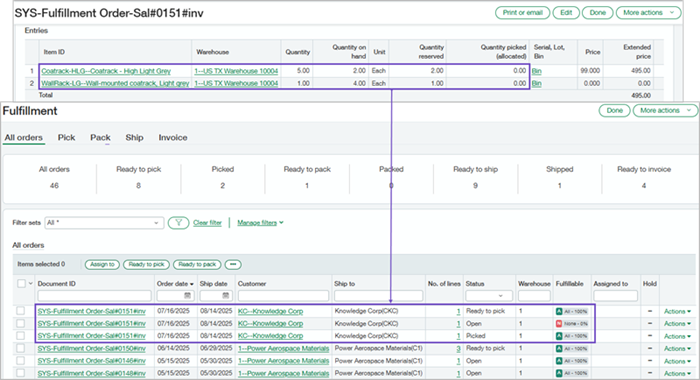
Task: Tick the select-all checkbox in the table header
Action: (21, 284)
